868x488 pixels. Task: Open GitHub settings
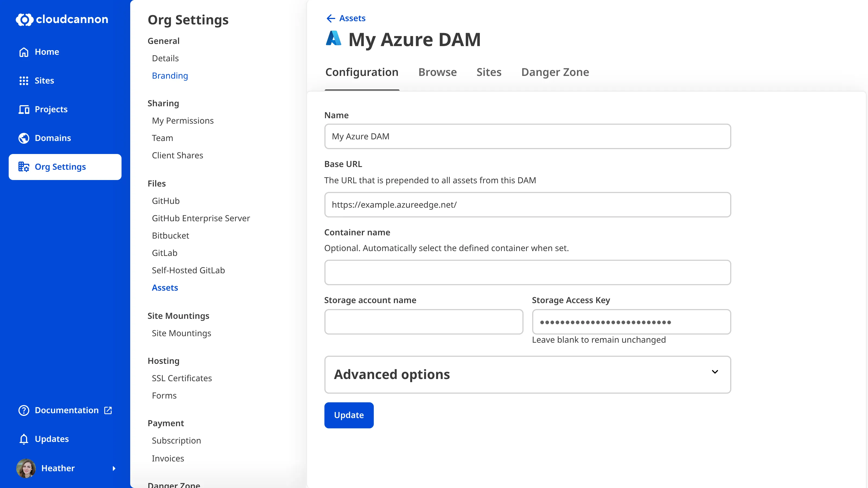[x=166, y=201]
